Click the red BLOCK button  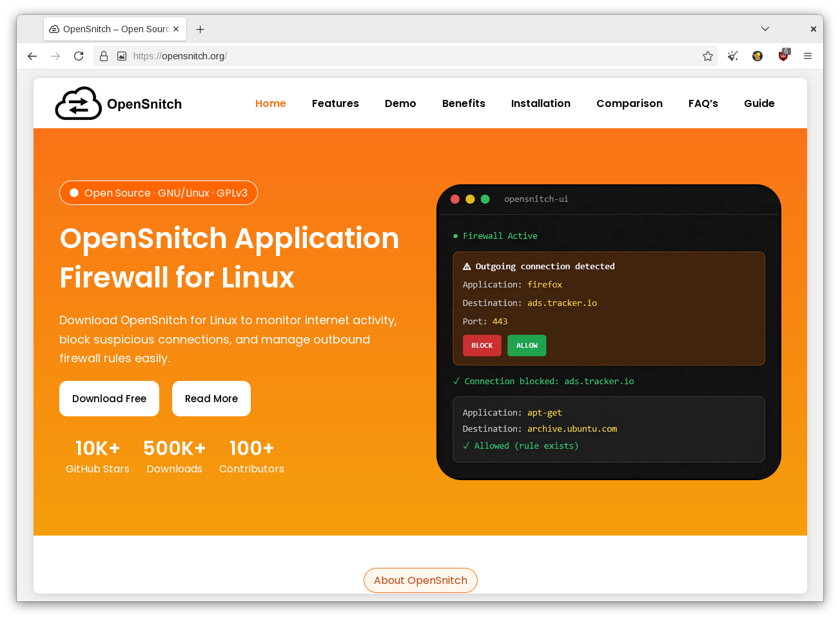[482, 345]
